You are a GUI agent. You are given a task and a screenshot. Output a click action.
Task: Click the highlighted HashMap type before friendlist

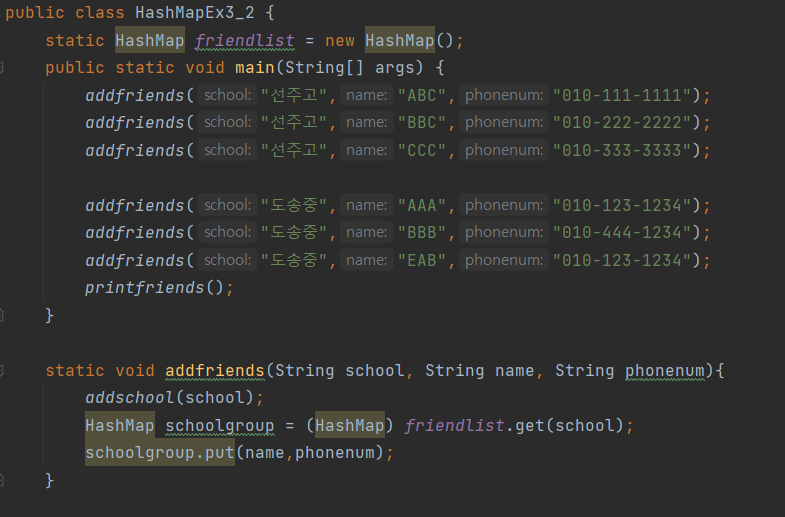150,40
